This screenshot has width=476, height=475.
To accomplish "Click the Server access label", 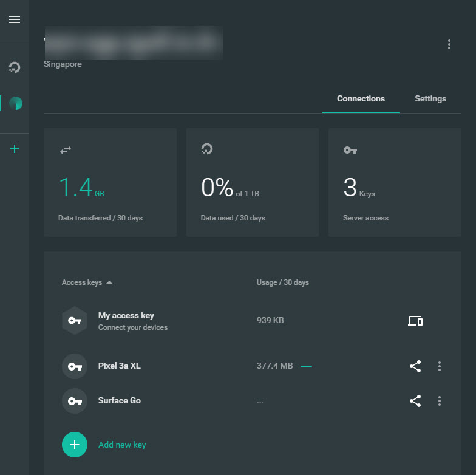I will 365,218.
